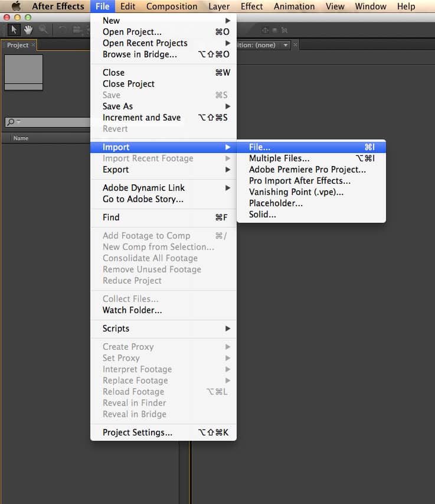Select the Selection arrow tool

pos(14,30)
